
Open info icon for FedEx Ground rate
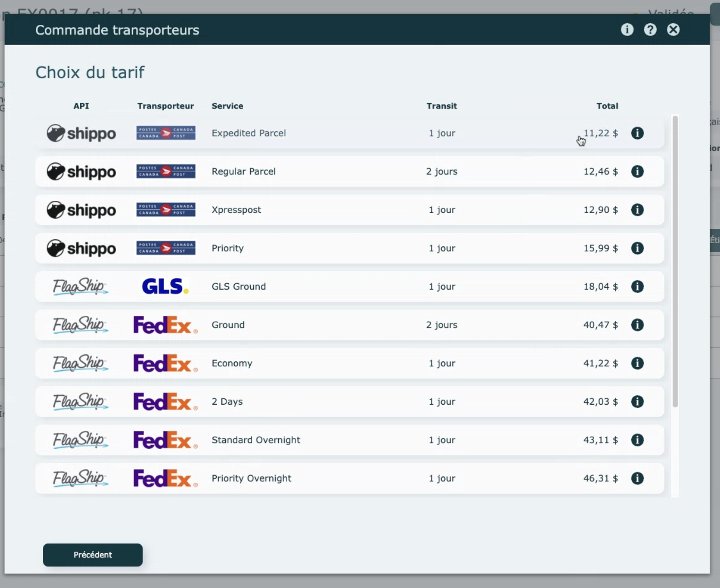[637, 325]
